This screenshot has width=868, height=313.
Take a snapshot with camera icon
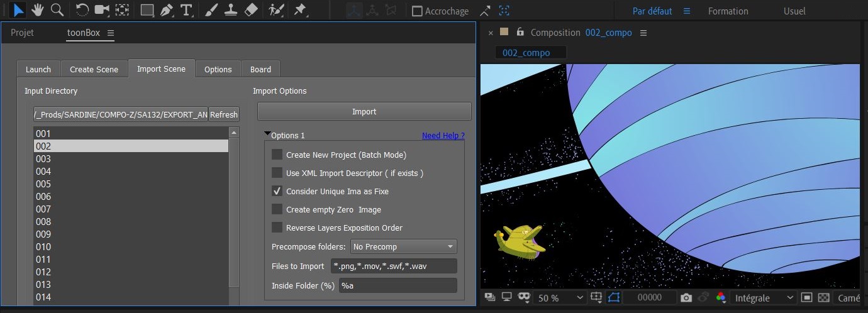686,298
